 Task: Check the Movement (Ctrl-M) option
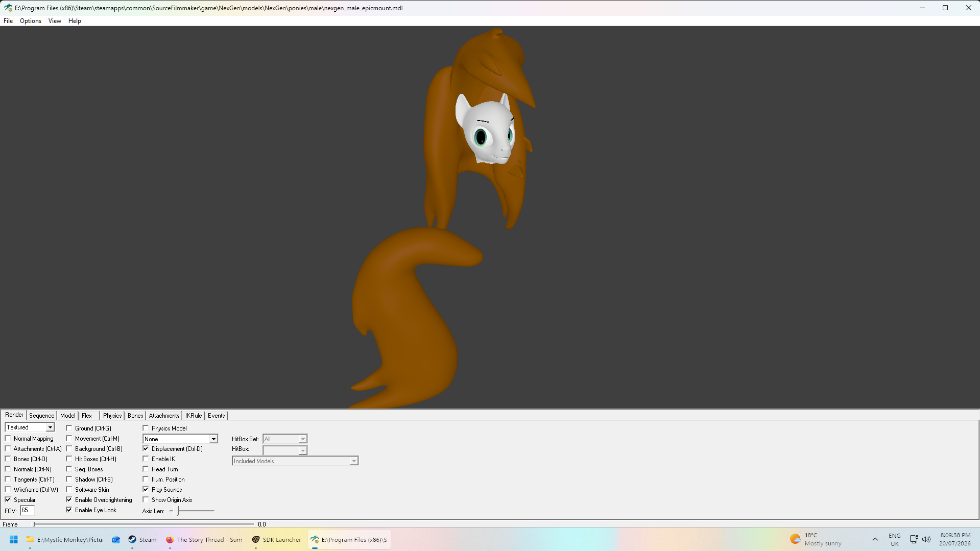(x=69, y=439)
